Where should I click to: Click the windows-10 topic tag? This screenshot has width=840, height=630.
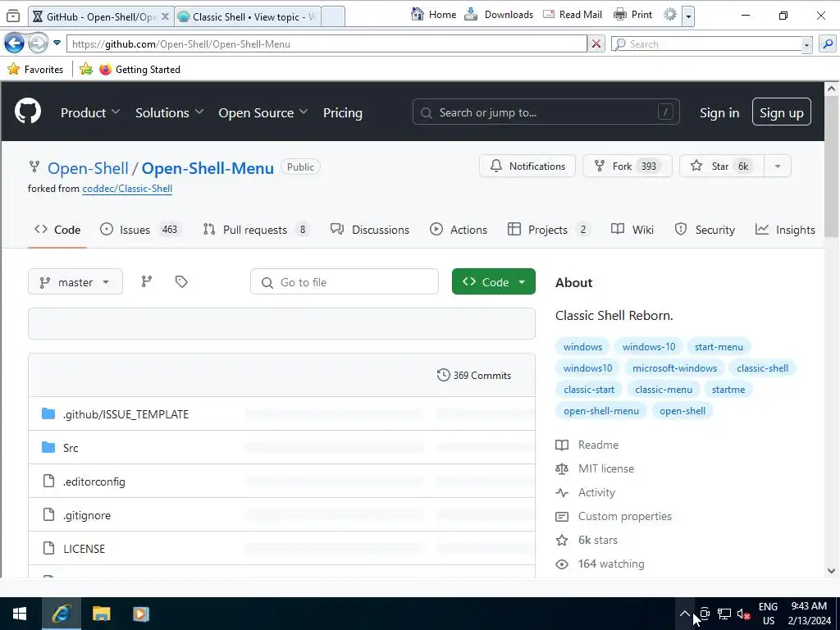[648, 347]
